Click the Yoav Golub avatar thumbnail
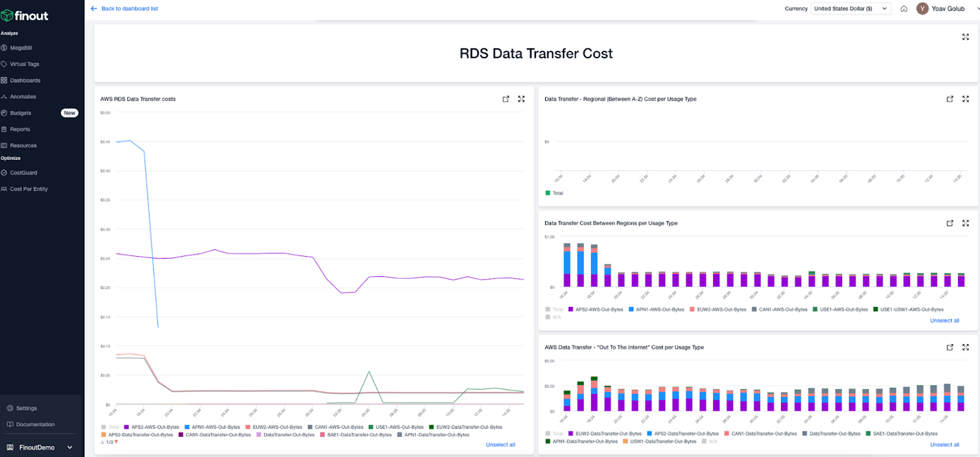Image resolution: width=980 pixels, height=457 pixels. pyautogui.click(x=923, y=8)
